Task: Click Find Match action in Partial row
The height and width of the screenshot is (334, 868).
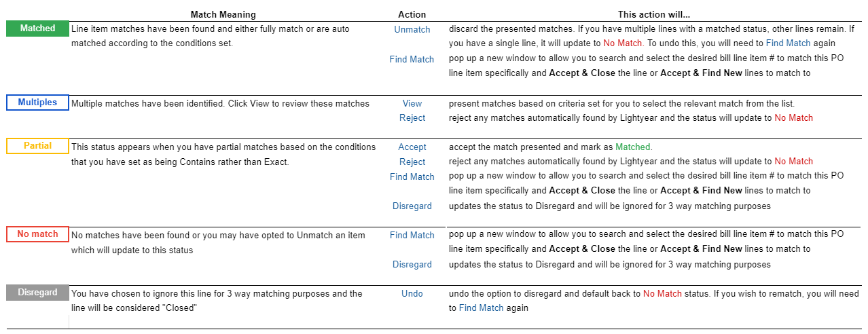Action: tap(412, 177)
